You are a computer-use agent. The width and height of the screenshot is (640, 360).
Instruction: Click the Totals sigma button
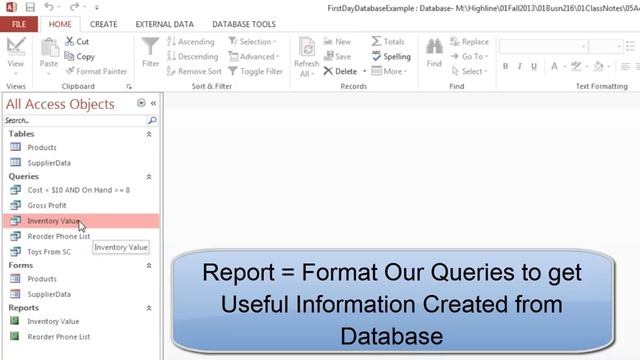click(x=388, y=41)
